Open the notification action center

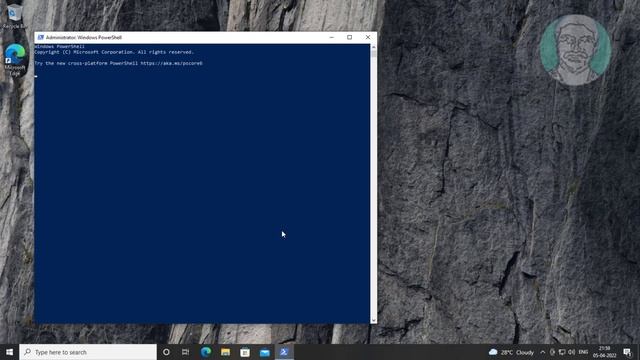(x=627, y=352)
